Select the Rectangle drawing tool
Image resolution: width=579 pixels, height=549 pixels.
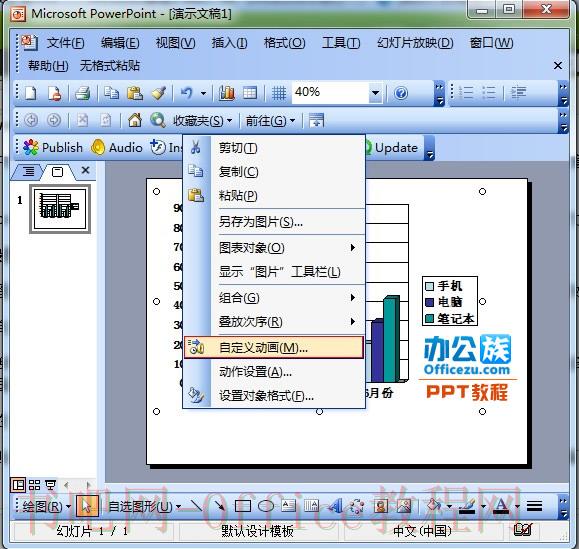tap(243, 506)
